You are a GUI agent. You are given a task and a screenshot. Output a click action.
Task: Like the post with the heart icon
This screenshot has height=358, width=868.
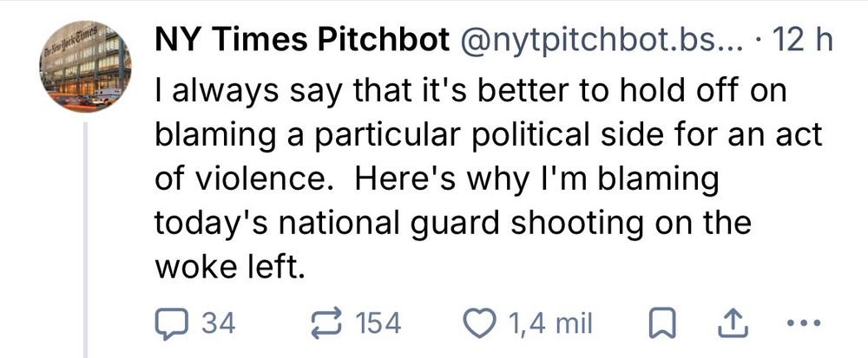click(479, 324)
